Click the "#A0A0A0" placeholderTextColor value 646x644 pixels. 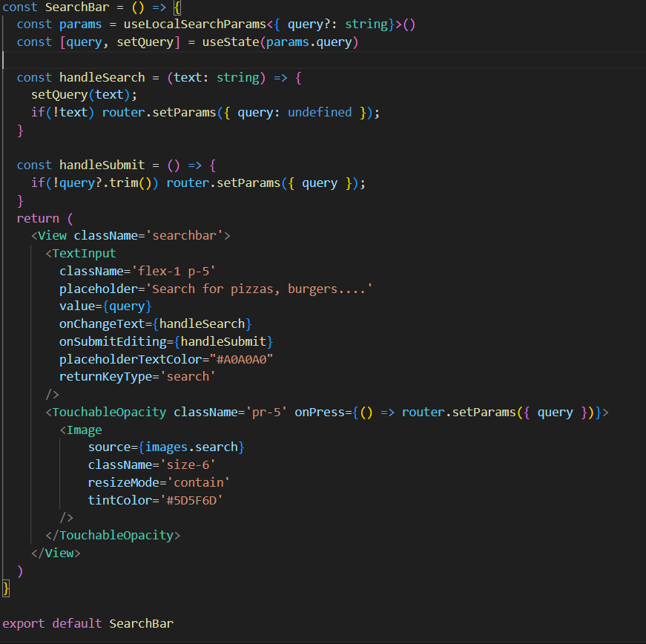coord(242,359)
